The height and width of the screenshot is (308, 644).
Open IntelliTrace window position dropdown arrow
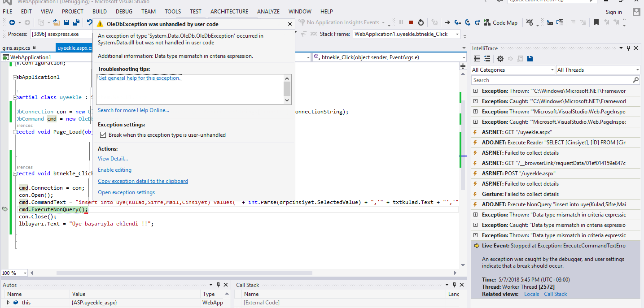coord(622,48)
